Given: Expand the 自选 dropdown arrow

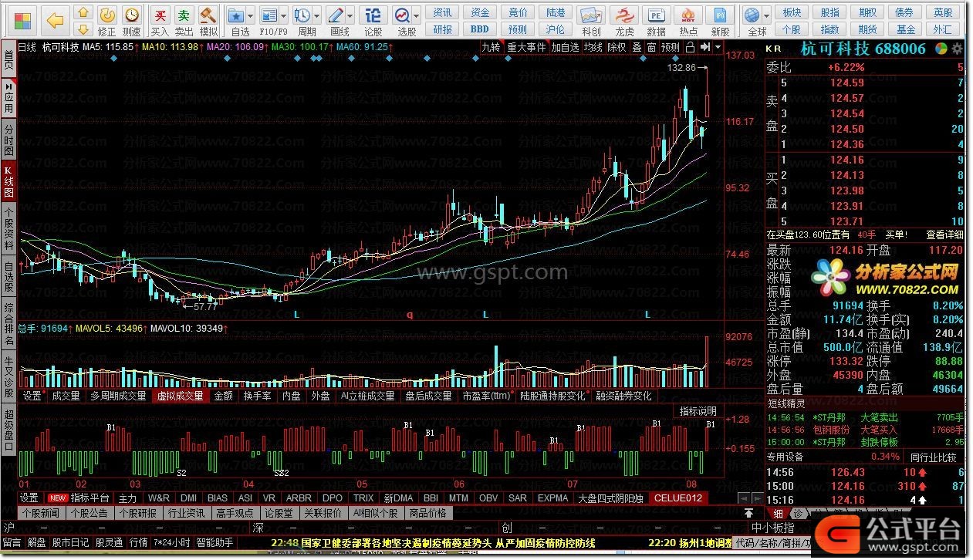Looking at the screenshot, I should 251,15.
